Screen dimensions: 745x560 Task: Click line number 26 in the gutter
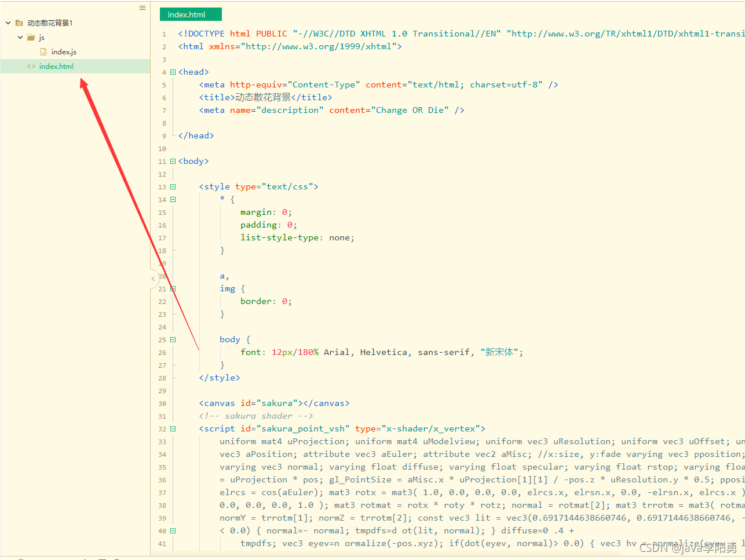tap(162, 353)
